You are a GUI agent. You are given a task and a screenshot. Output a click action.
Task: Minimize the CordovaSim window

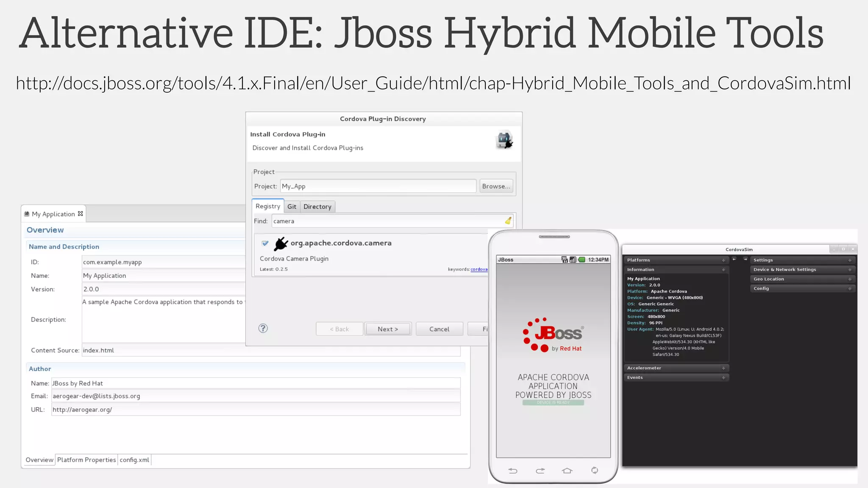[834, 249]
